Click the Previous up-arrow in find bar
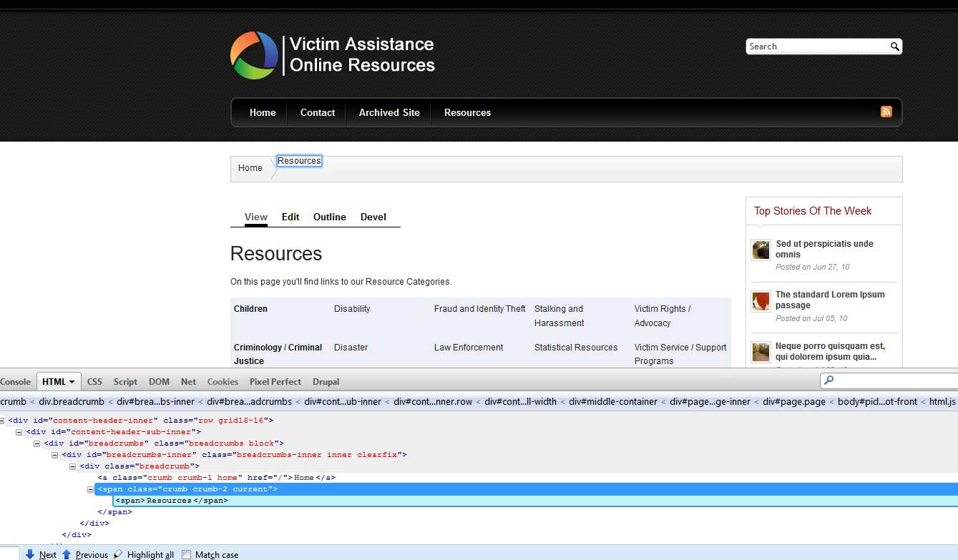 click(67, 554)
